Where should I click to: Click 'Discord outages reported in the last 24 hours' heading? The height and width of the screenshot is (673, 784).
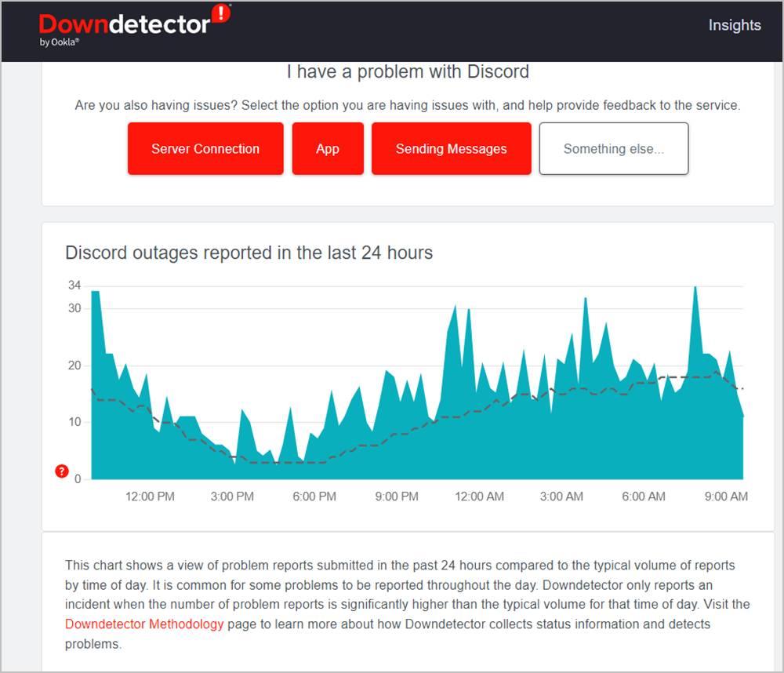[249, 253]
